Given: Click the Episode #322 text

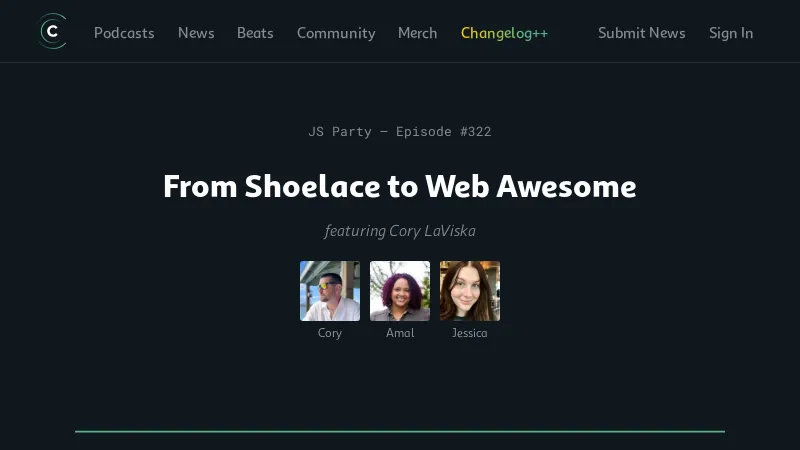Looking at the screenshot, I should pos(443,131).
